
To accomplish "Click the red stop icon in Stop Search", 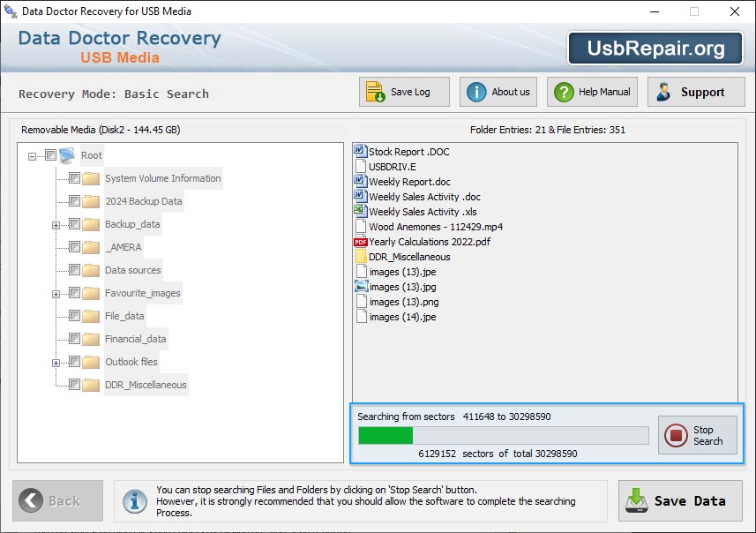I will 676,435.
